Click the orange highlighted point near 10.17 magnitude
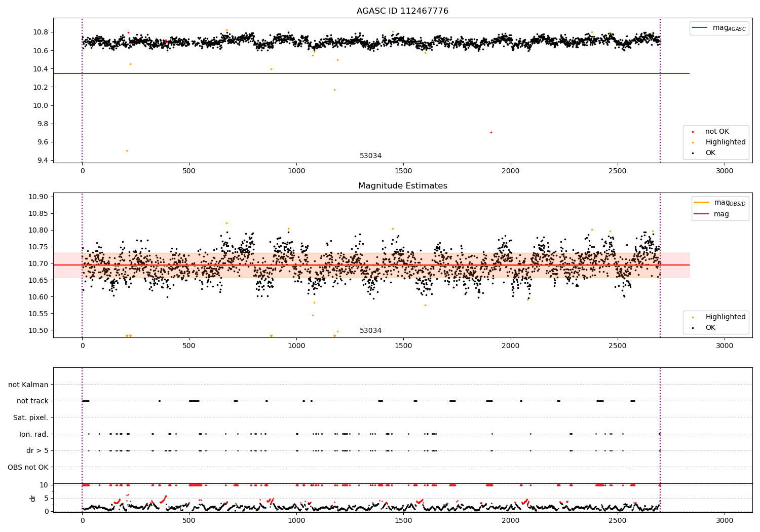 point(334,90)
